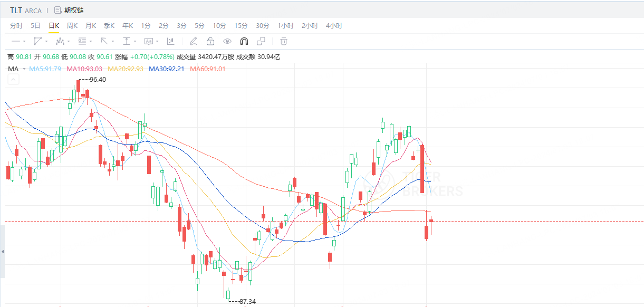The image size is (644, 307).
Task: Switch to the 3分 interval
Action: (x=181, y=26)
